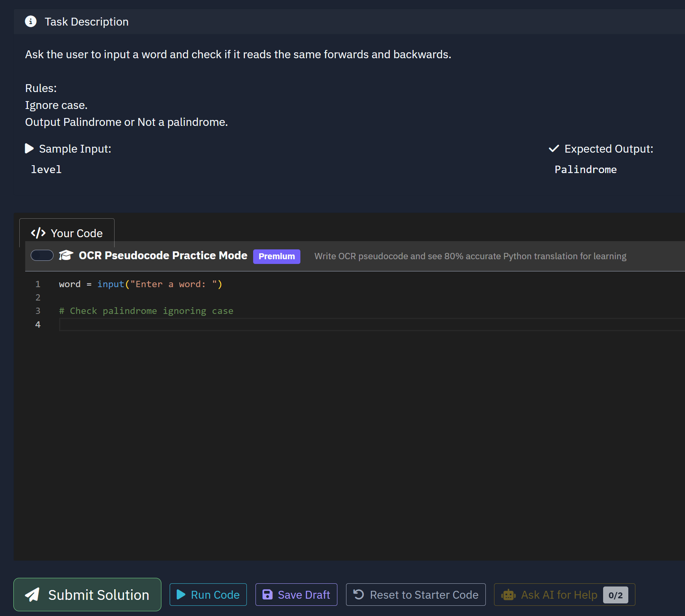Reset to starter code
Image resolution: width=685 pixels, height=616 pixels.
pyautogui.click(x=416, y=595)
